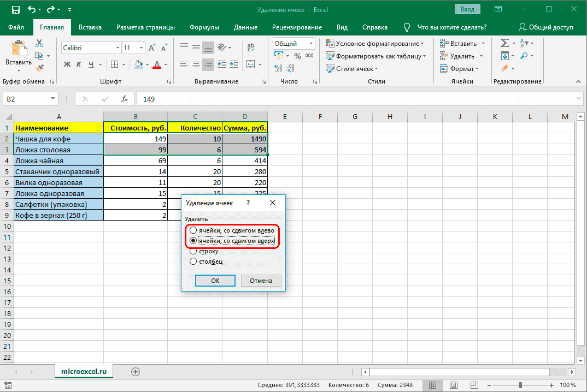Click the Undo arrow icon
The image size is (587, 392).
(x=32, y=10)
